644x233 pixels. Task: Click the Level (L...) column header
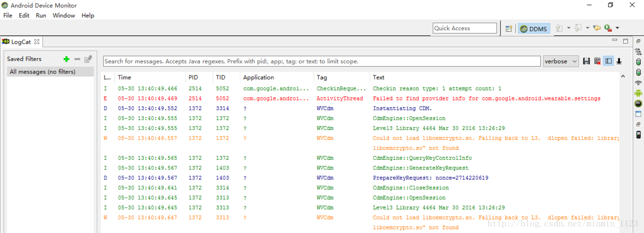108,77
